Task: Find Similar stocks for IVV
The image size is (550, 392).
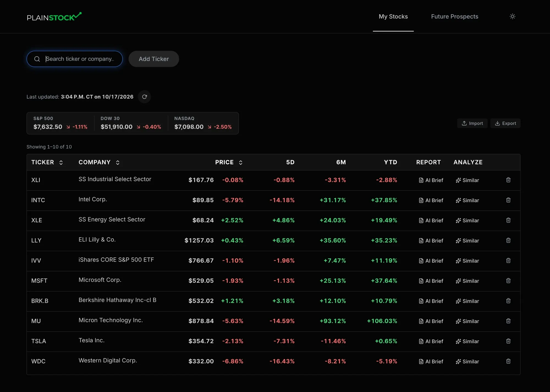Action: click(467, 261)
